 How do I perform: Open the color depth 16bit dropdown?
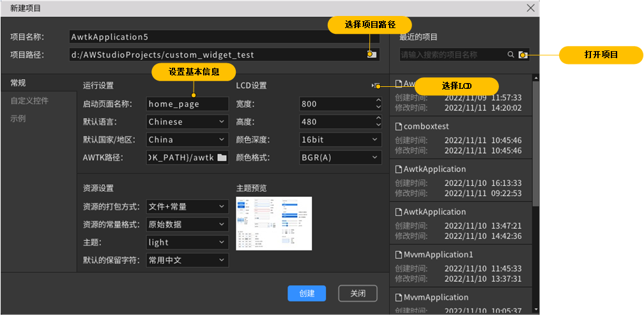point(341,140)
